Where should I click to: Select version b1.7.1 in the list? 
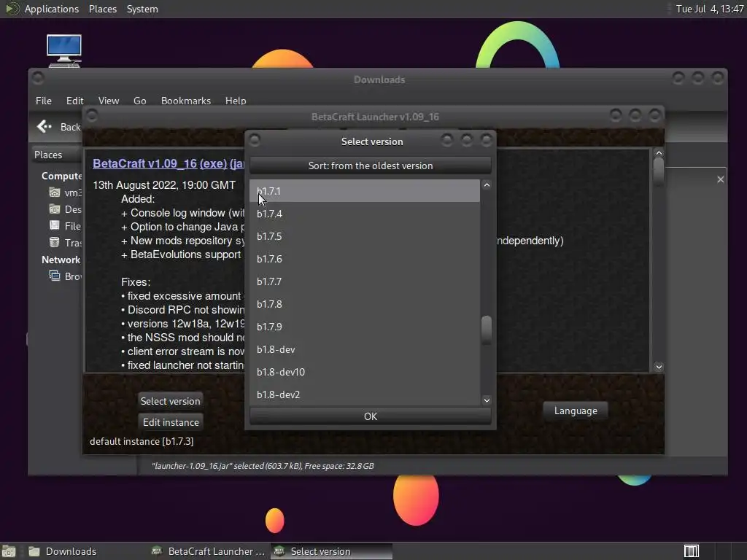click(x=365, y=191)
